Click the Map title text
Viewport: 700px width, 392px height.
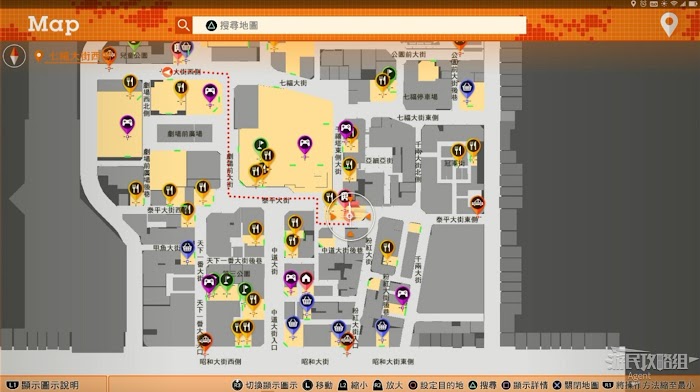click(54, 25)
